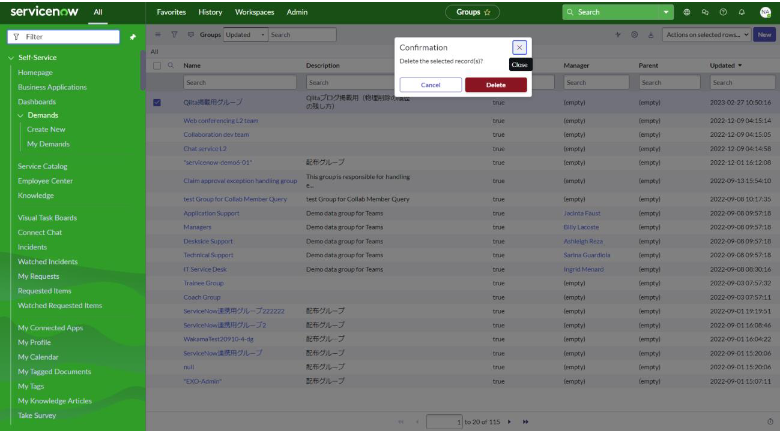Image resolution: width=781 pixels, height=433 pixels.
Task: Click the navigation Filter input field
Action: click(x=64, y=37)
